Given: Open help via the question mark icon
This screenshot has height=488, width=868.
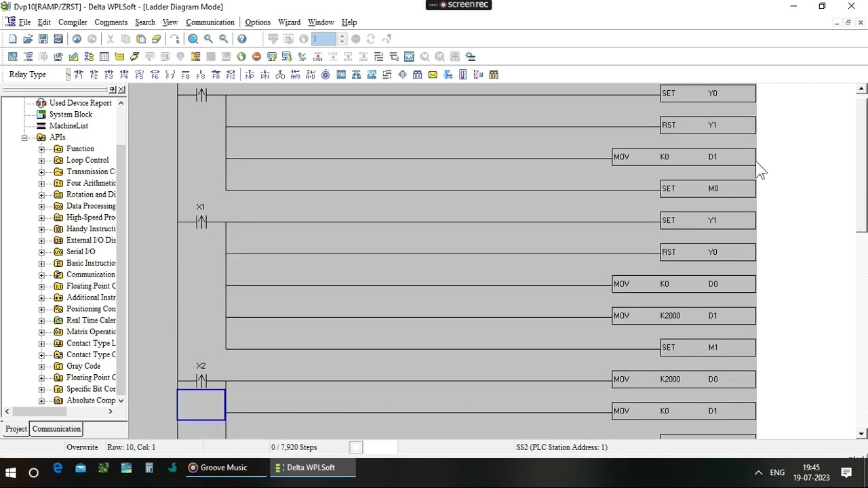Looking at the screenshot, I should 242,39.
